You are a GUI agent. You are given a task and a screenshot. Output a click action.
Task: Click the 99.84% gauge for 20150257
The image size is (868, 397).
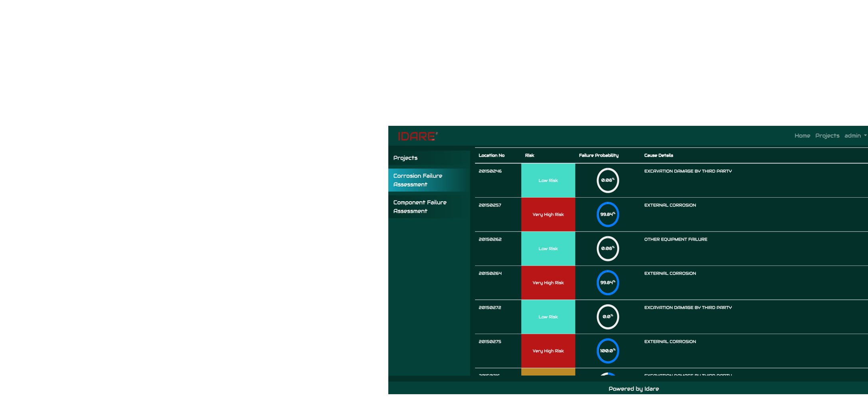[x=608, y=214]
